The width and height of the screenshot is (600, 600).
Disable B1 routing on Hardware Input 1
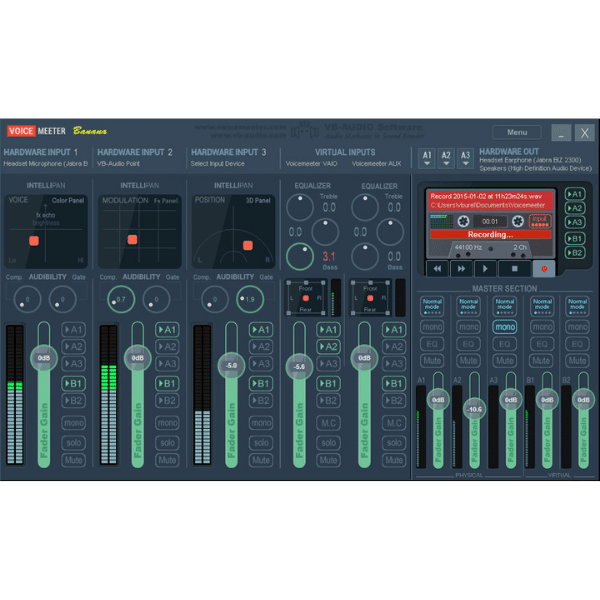(x=73, y=383)
